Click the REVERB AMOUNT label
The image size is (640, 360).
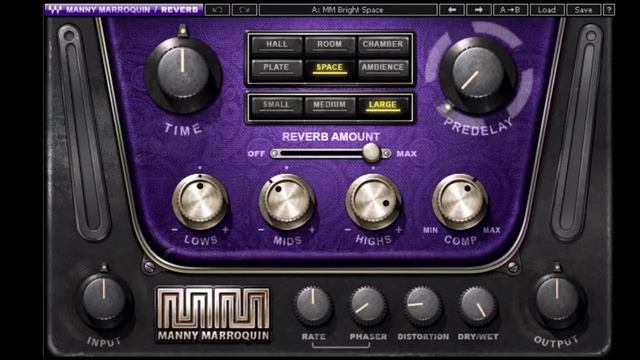click(x=331, y=137)
